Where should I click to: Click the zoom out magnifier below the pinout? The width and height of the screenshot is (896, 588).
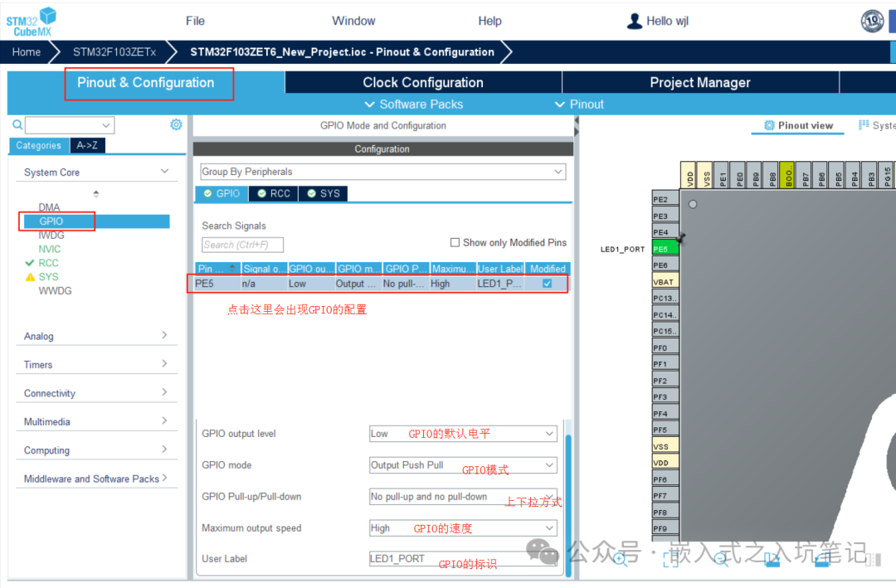point(721,560)
